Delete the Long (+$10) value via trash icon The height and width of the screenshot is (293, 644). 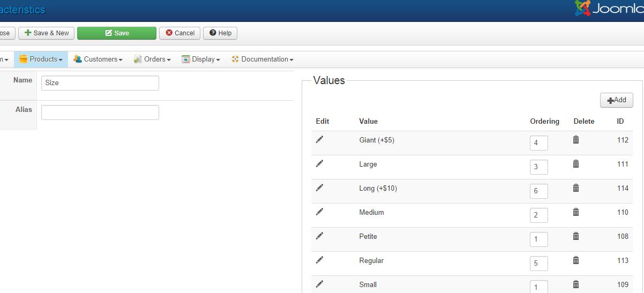tap(576, 188)
